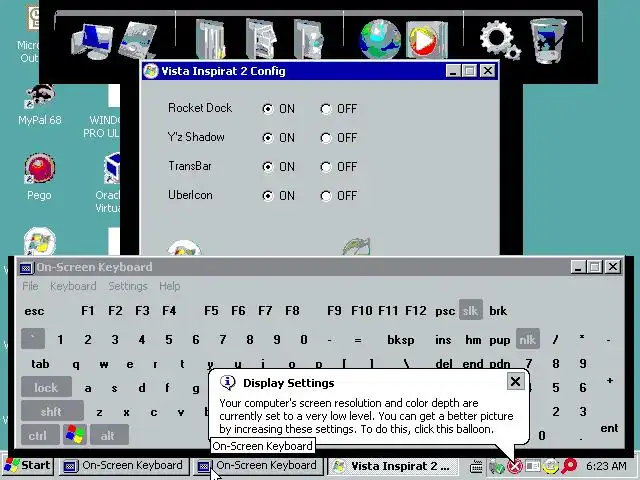Viewport: 640px width, 480px height.
Task: Click the psc print screen key
Action: tap(445, 311)
